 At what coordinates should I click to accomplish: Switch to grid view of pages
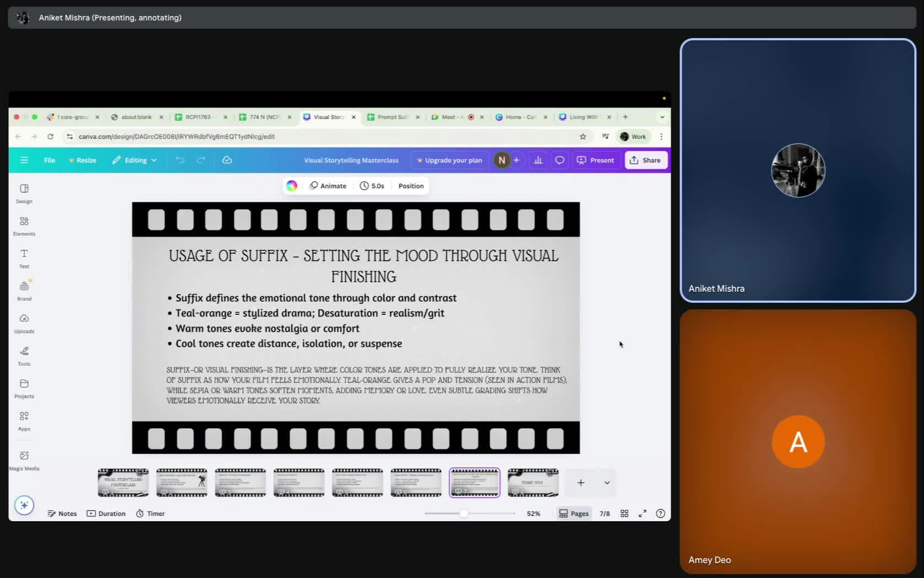coord(624,513)
